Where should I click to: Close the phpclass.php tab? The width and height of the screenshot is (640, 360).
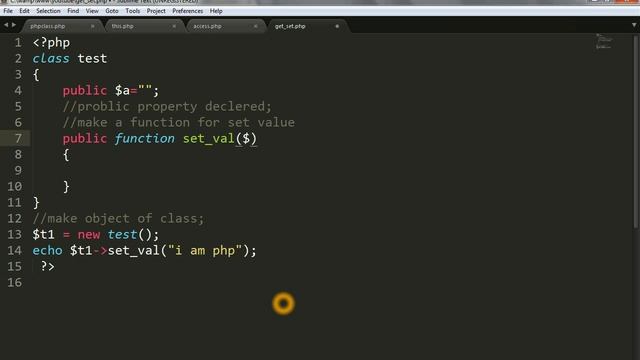tap(93, 26)
